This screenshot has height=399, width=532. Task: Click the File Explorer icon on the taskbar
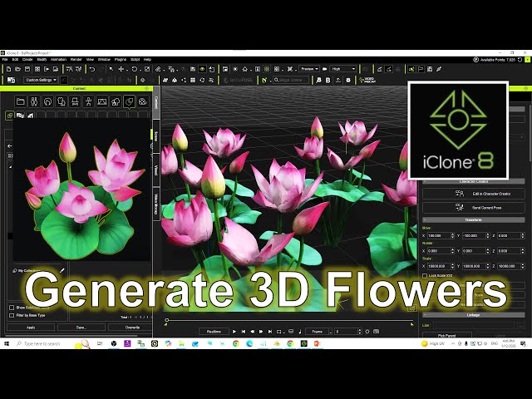point(181,343)
